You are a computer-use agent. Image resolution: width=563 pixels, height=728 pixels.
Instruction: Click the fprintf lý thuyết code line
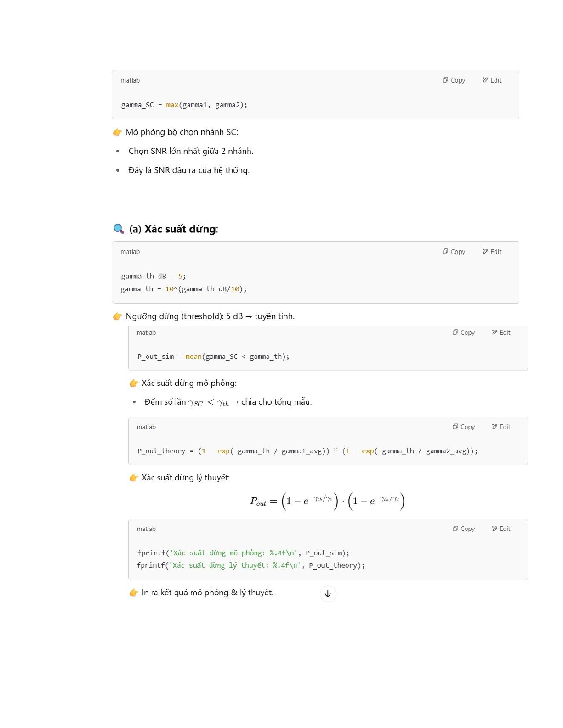[x=251, y=565]
